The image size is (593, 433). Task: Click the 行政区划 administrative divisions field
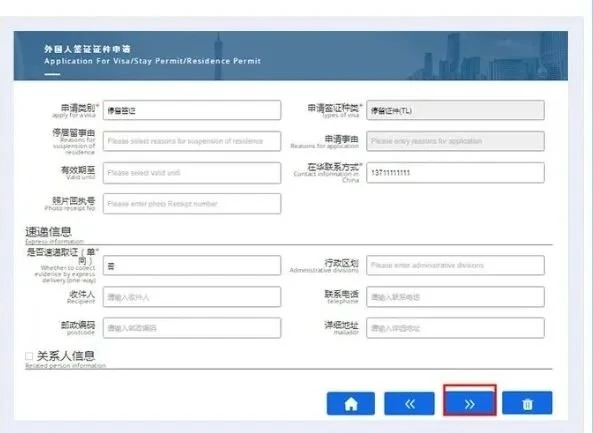(455, 265)
